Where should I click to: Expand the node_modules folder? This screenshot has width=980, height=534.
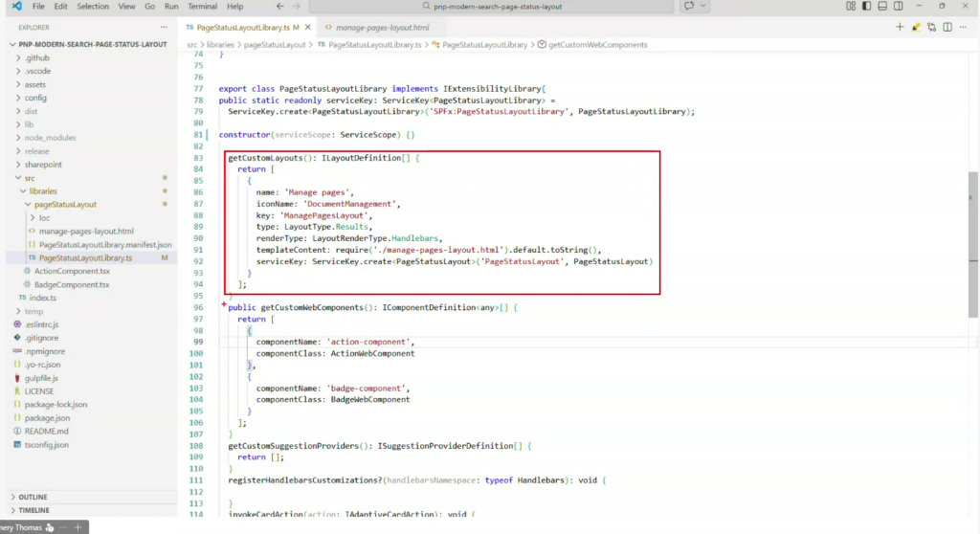pos(49,138)
